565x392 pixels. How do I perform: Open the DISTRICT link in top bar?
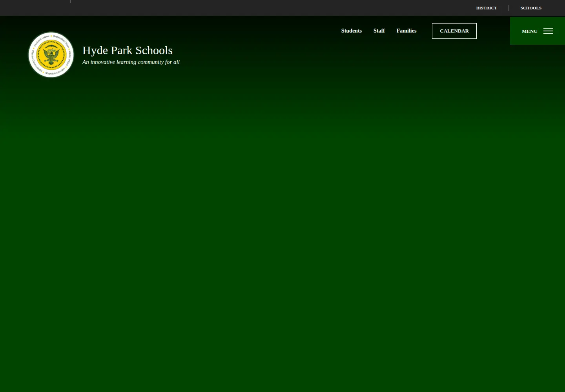click(487, 8)
